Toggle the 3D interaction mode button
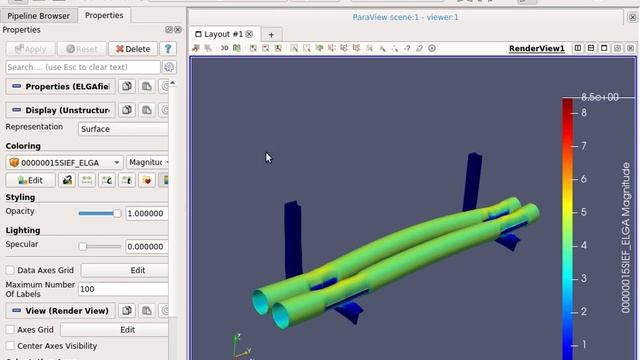 224,48
